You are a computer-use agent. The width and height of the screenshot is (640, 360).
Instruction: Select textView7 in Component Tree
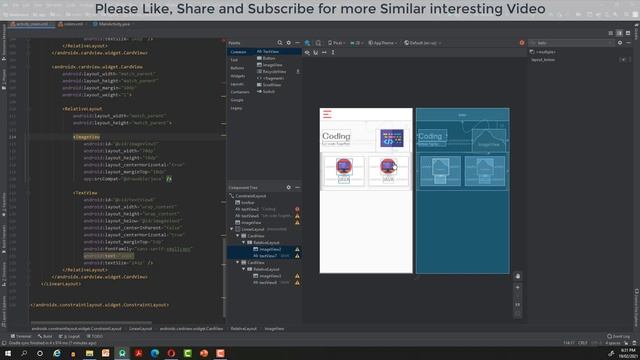[269, 256]
